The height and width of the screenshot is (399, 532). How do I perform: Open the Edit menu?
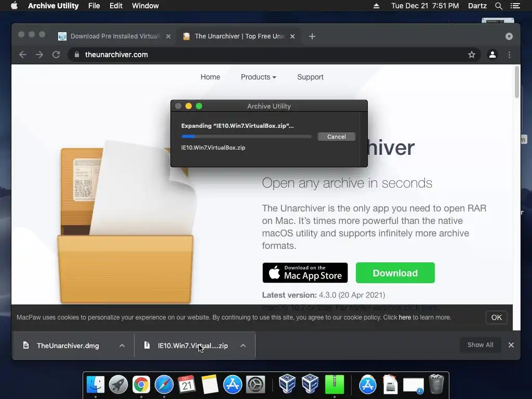116,6
